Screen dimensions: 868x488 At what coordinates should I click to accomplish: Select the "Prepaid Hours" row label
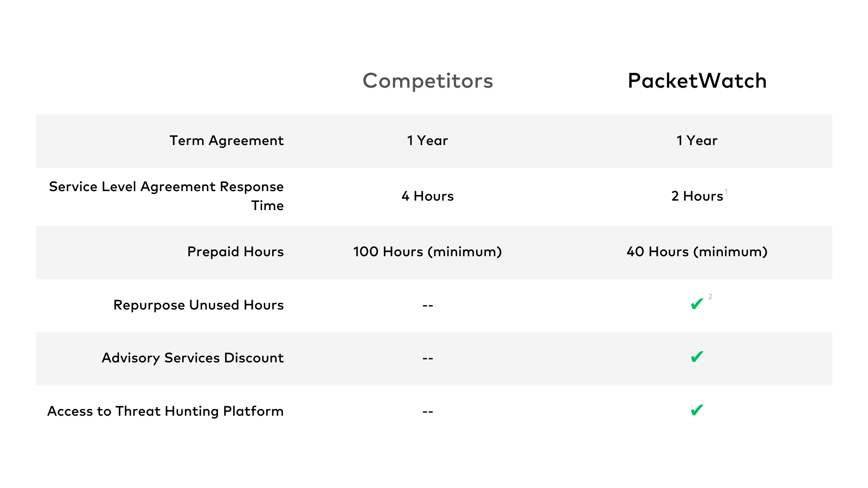pos(235,252)
